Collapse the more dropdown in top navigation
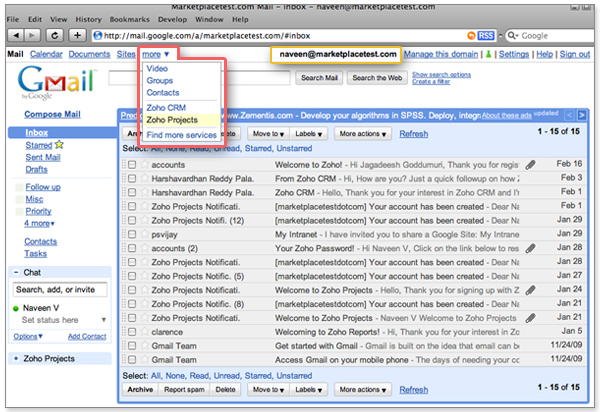 click(x=155, y=54)
